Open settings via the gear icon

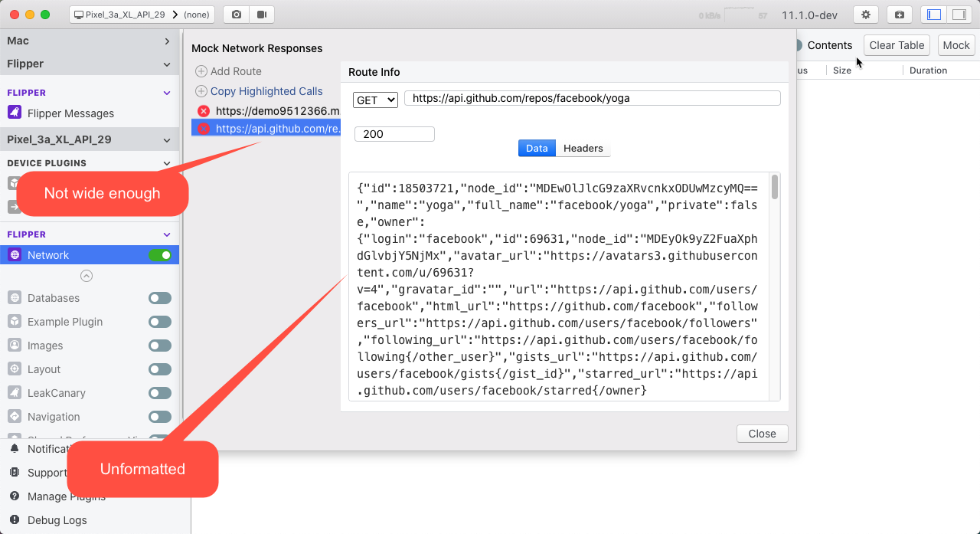[866, 15]
